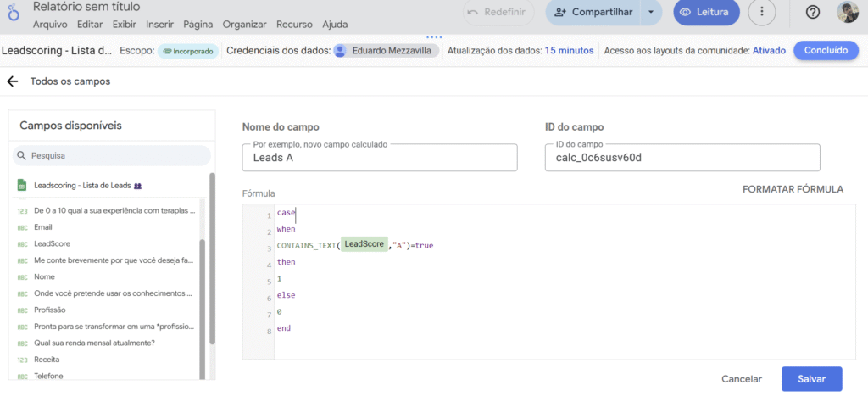Click the back arrow beside Todos os campos
This screenshot has width=868, height=402.
12,81
